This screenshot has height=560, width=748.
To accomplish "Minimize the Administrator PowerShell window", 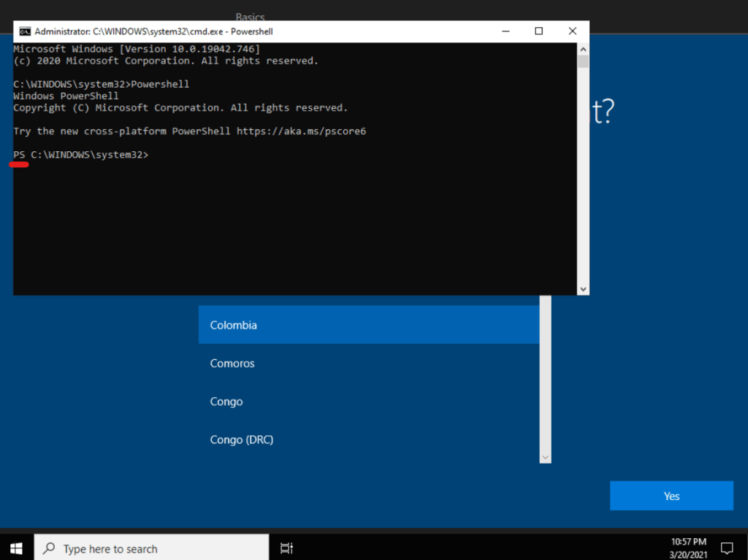I will pyautogui.click(x=505, y=31).
